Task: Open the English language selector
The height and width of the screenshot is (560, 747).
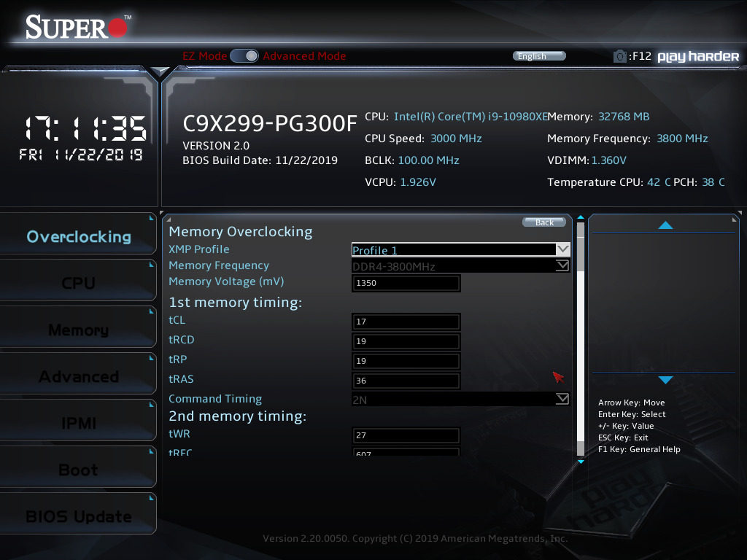Action: tap(539, 55)
